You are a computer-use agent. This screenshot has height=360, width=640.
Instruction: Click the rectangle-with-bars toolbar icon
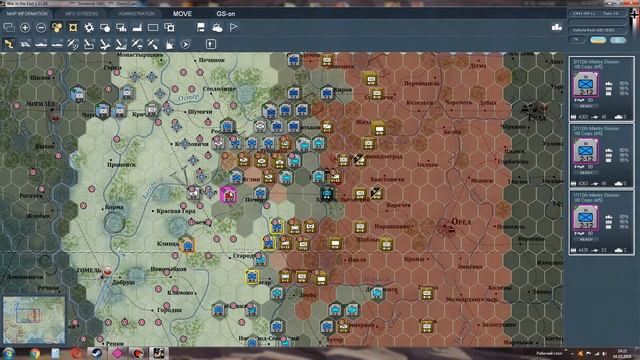[x=121, y=27]
